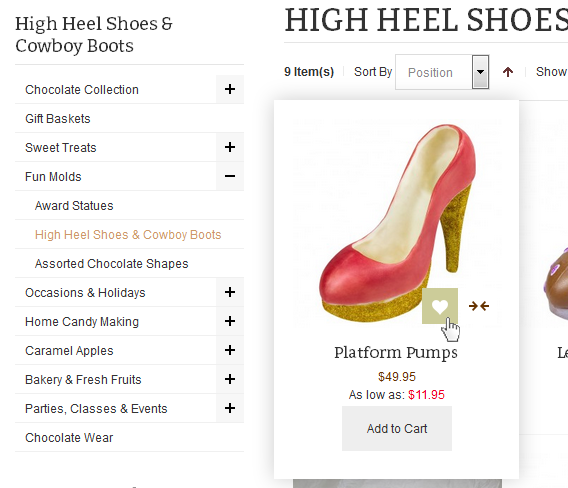568x488 pixels.
Task: Click the red high heel product image
Action: (x=397, y=223)
